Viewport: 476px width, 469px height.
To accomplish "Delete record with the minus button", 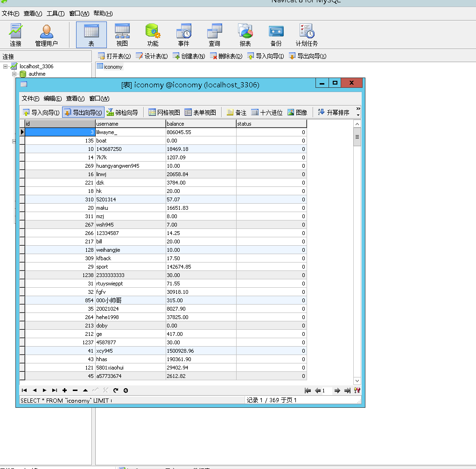I will (x=75, y=390).
